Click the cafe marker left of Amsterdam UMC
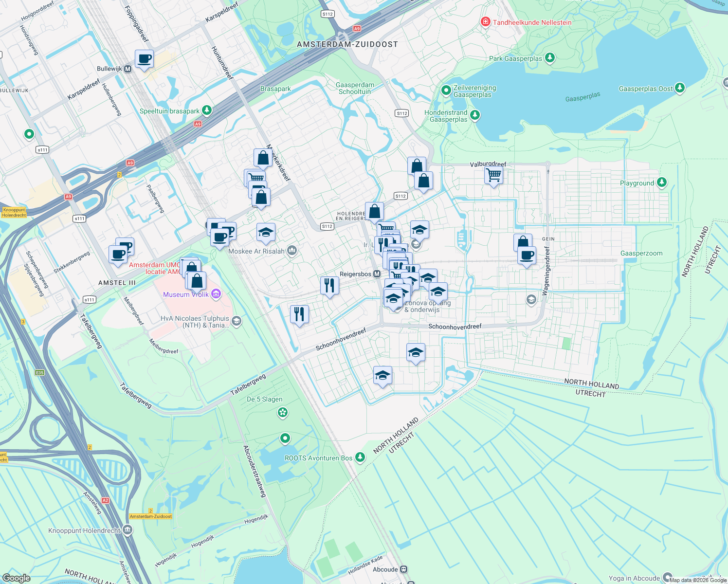This screenshot has width=728, height=584. (x=118, y=255)
